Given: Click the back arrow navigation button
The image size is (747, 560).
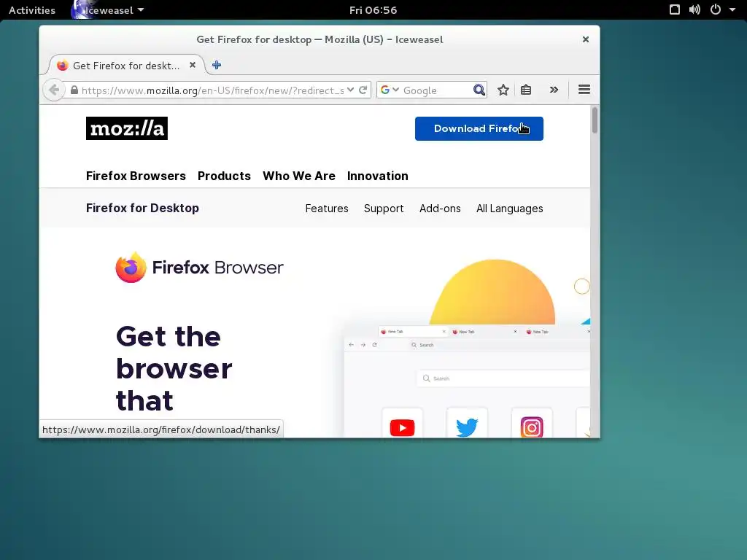Looking at the screenshot, I should (x=54, y=90).
